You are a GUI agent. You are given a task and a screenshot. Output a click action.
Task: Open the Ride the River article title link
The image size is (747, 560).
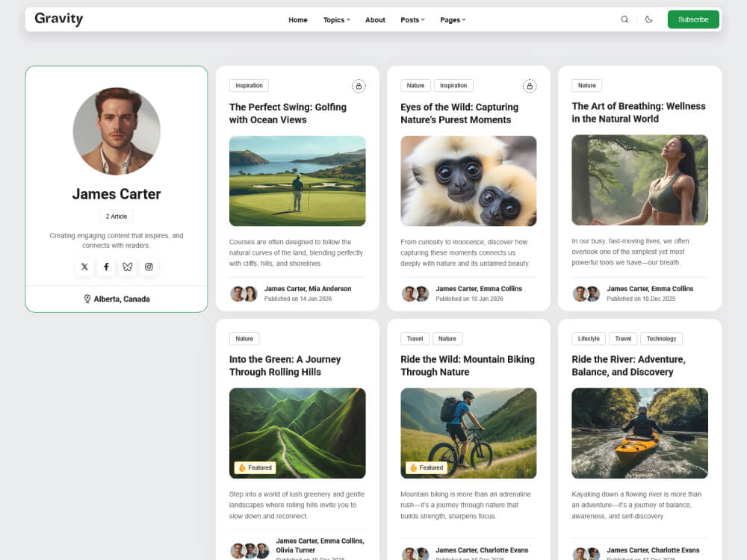point(639,365)
